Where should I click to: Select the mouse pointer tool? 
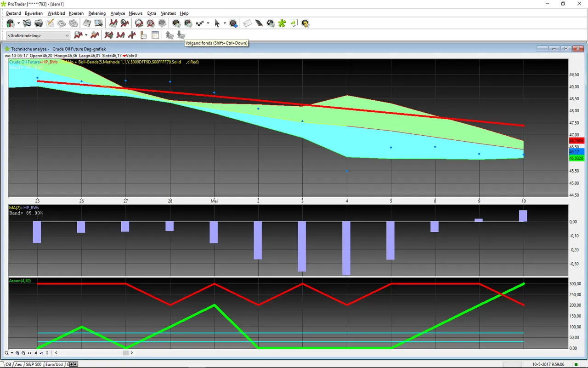click(217, 23)
